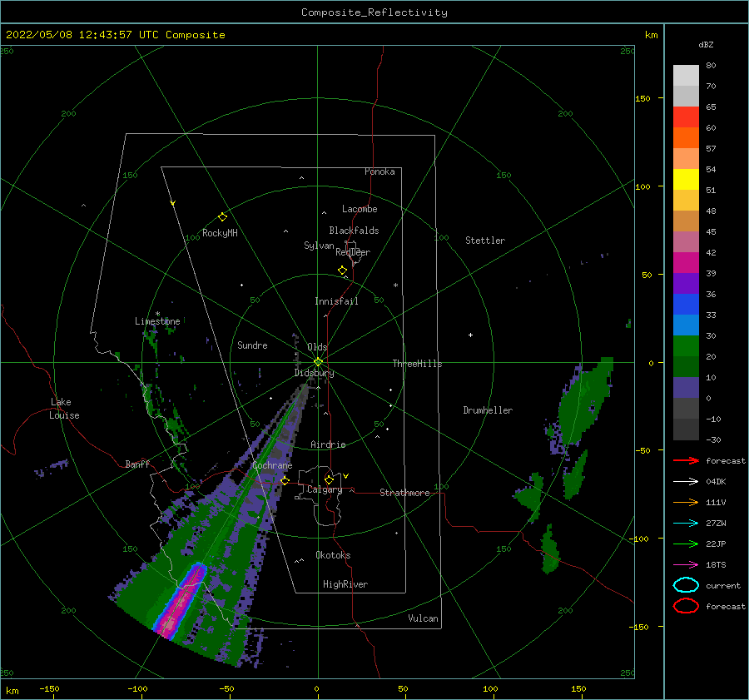Click the Composite_Reflectivity title
Image resolution: width=749 pixels, height=700 pixels.
(374, 12)
